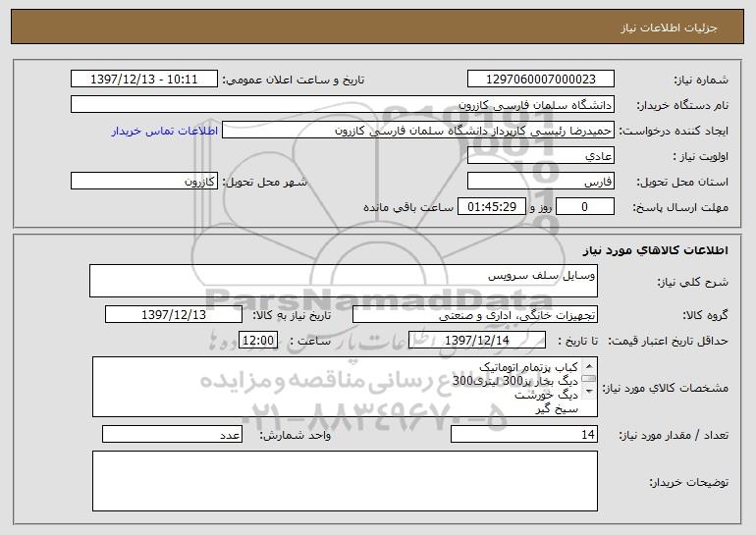756x535 pixels.
Task: Click the label ساعت باقی مانده
Action: [x=408, y=207]
